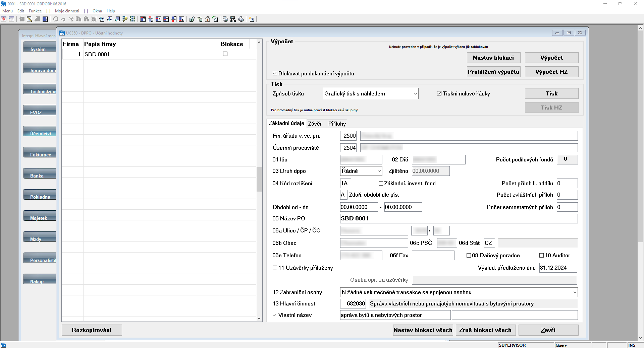644x348 pixels.
Task: Click the A-Z sort icon in toolbar
Action: [x=132, y=19]
